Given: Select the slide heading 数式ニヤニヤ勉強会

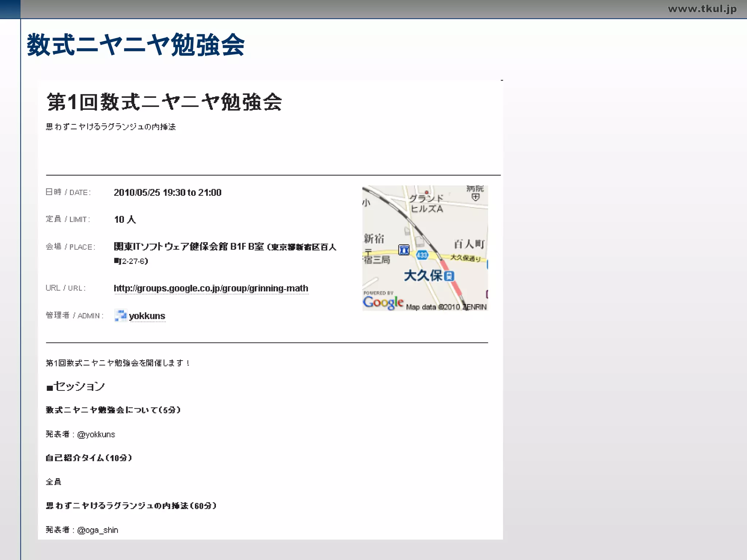Looking at the screenshot, I should pyautogui.click(x=136, y=45).
